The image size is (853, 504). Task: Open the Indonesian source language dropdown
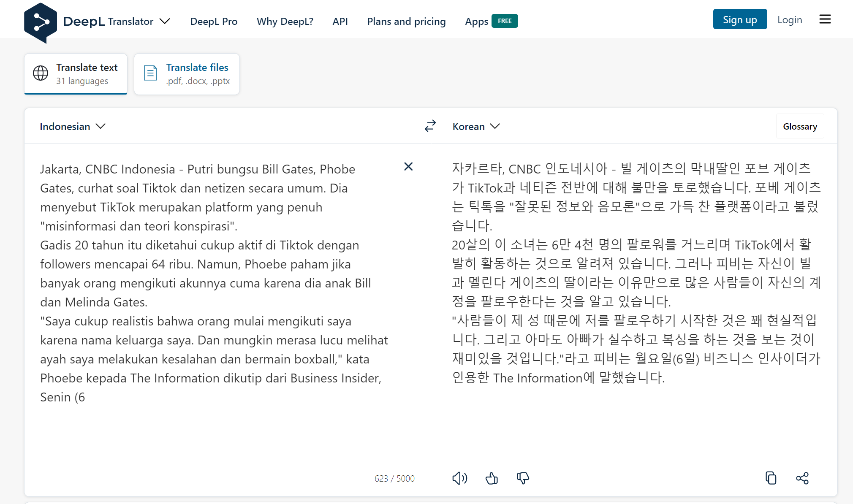tap(72, 126)
